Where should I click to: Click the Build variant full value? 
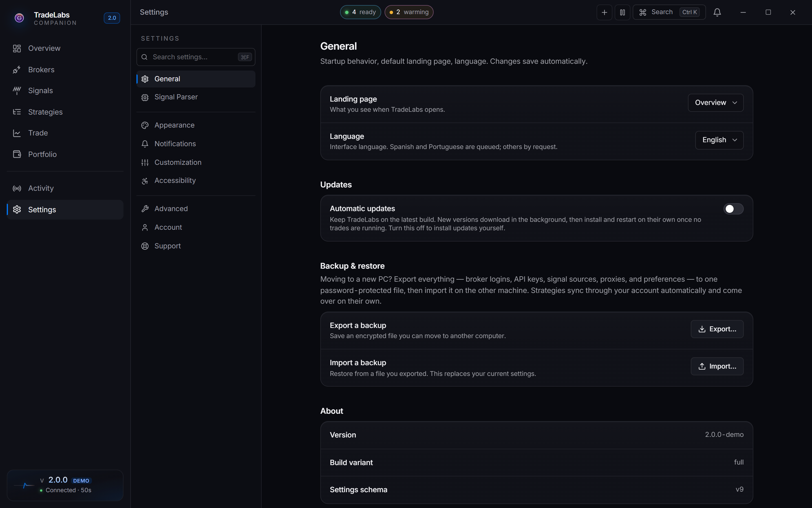(x=738, y=462)
